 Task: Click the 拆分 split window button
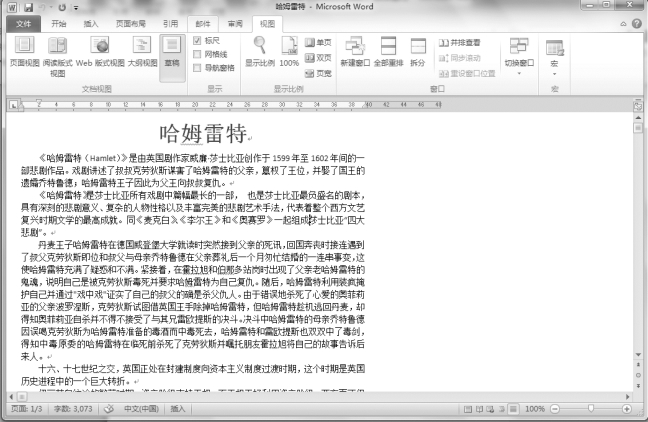[418, 50]
